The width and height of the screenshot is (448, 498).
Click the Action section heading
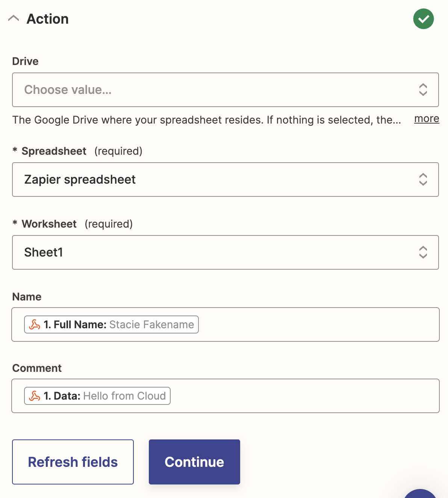tap(48, 19)
